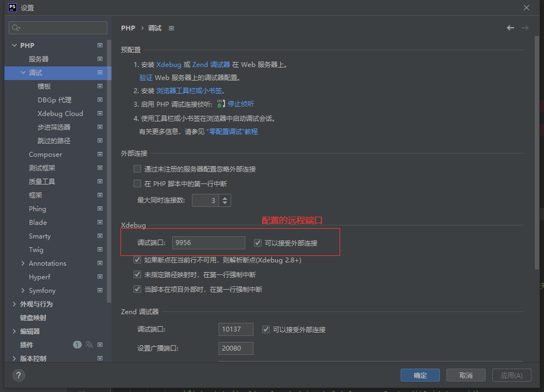Click the help question mark button
544x392 pixels.
(19, 375)
